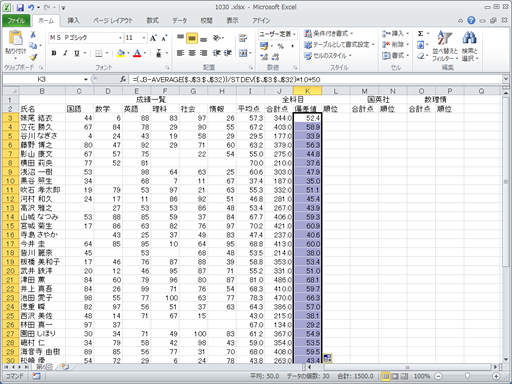
Task: Click the insert new worksheet tab
Action: (65, 367)
